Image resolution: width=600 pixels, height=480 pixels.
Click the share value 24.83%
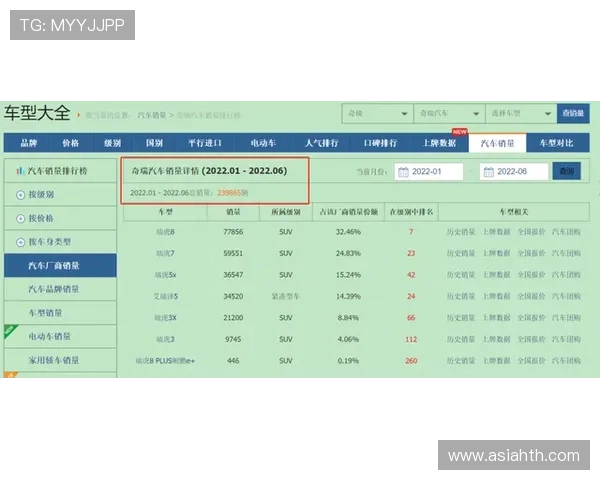348,253
